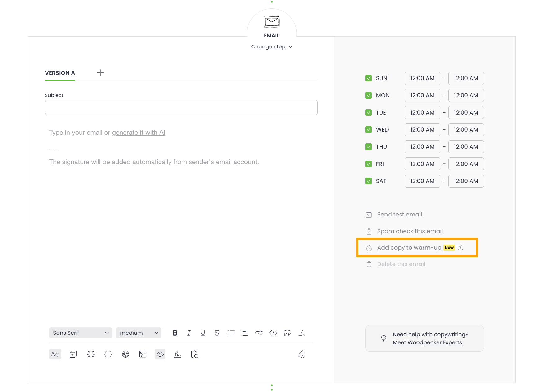Select the VERSION A tab

tap(60, 73)
